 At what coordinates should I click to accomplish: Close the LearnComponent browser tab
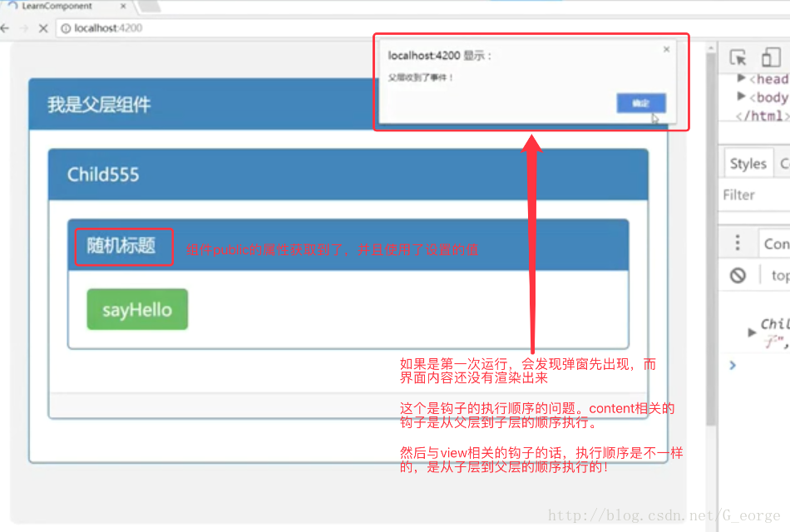click(123, 6)
